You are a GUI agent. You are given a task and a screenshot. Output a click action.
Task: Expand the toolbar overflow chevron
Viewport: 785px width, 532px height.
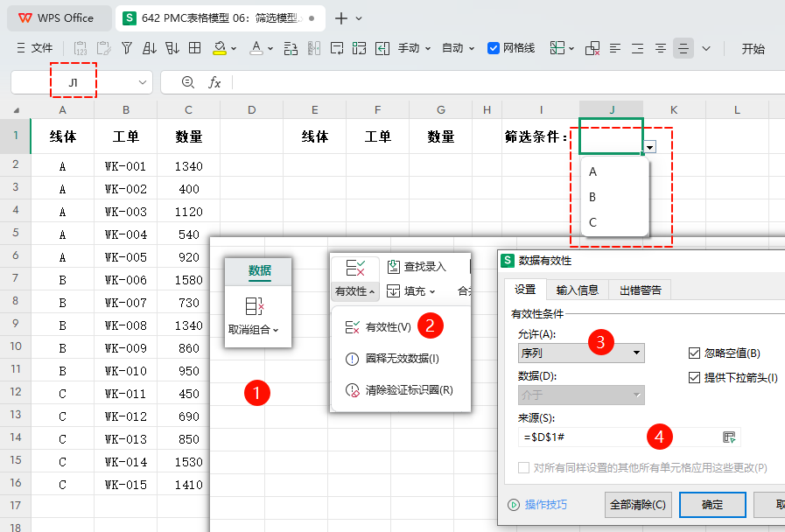coord(706,48)
